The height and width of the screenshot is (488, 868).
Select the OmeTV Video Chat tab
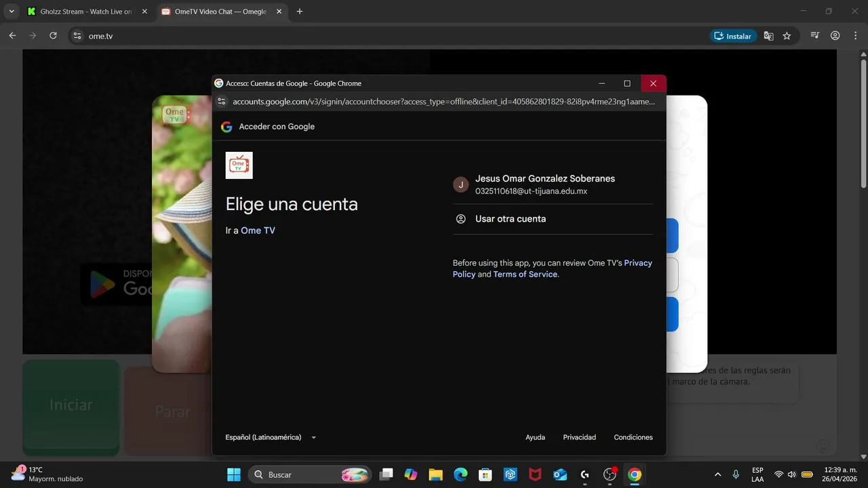(x=220, y=12)
